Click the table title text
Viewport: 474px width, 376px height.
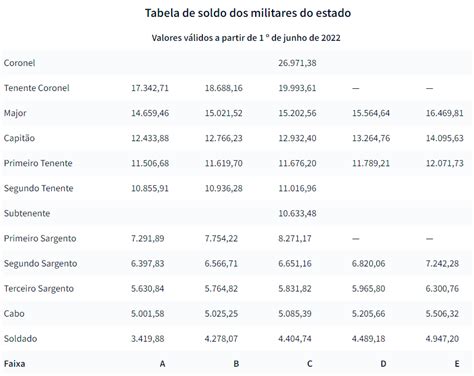(248, 13)
